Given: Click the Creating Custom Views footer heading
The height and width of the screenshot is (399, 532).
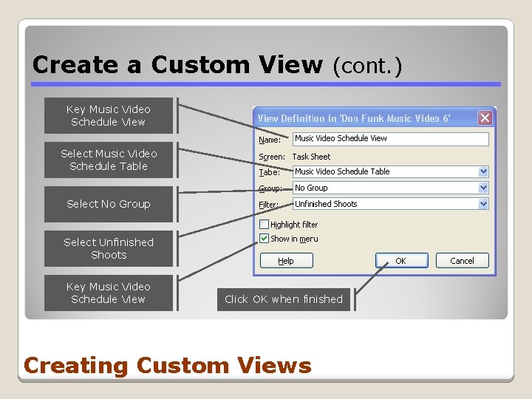Looking at the screenshot, I should (x=168, y=366).
